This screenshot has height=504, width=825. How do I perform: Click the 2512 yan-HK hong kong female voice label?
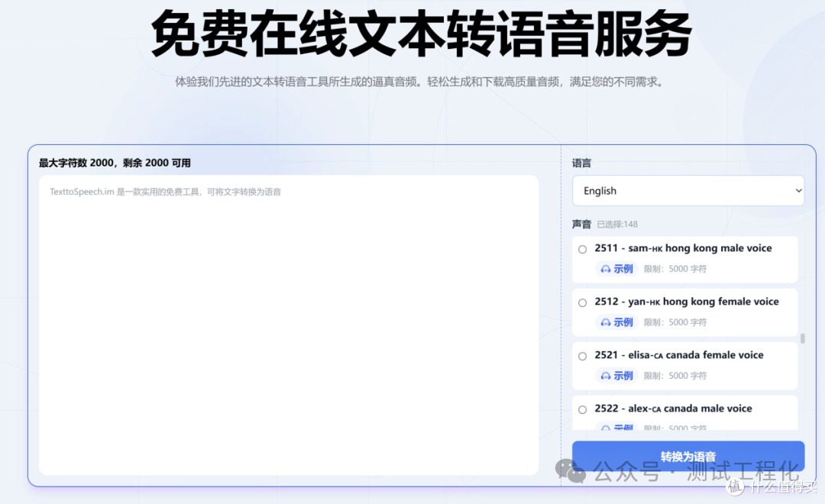click(x=687, y=302)
